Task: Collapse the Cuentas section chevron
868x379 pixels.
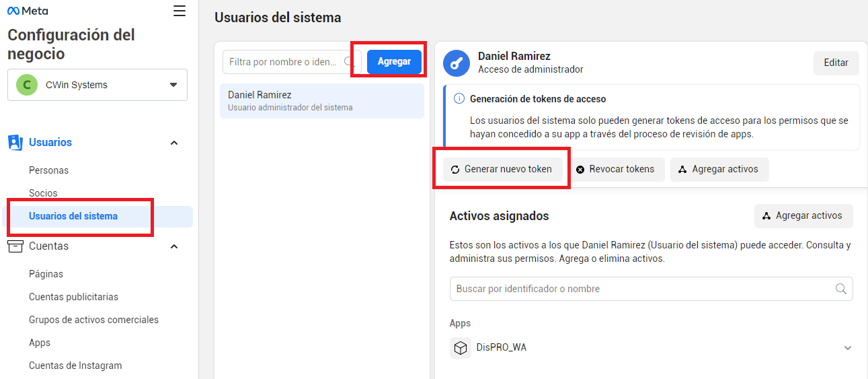Action: pyautogui.click(x=174, y=246)
